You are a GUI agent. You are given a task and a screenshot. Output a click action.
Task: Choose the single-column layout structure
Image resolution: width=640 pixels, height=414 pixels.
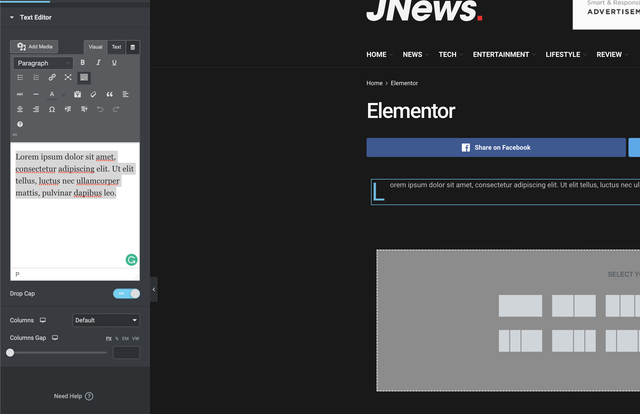click(520, 306)
